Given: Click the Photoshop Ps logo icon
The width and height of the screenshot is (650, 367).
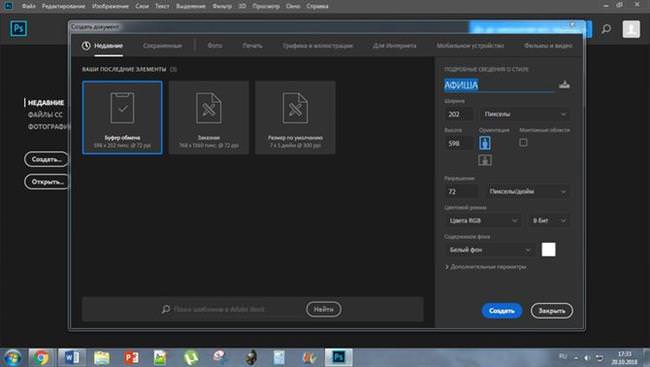Looking at the screenshot, I should 19,29.
